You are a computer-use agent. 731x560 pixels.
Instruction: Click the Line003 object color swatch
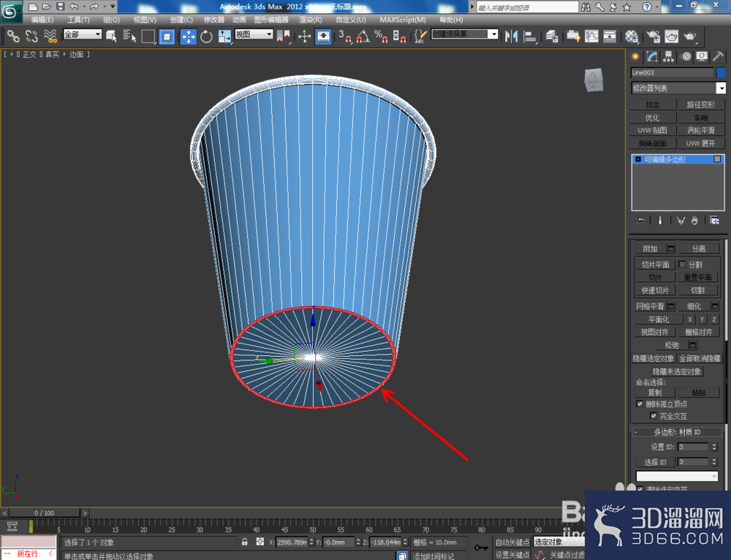click(x=721, y=72)
